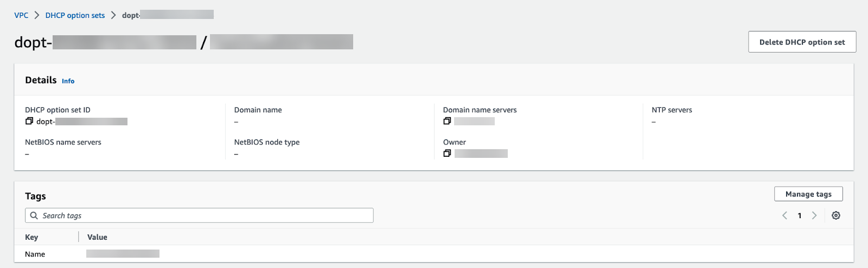Go to next page of tags

click(x=814, y=215)
